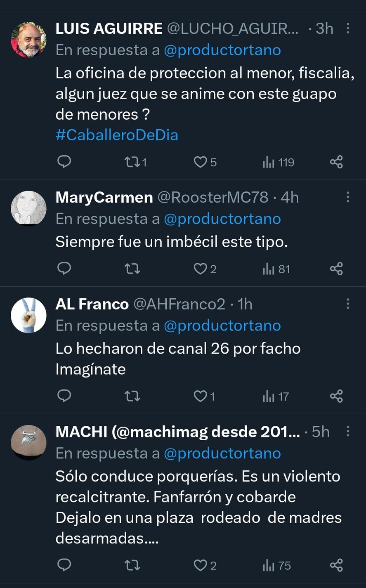Like MaryCarmen's tweet
Image resolution: width=366 pixels, height=588 pixels.
click(x=201, y=269)
